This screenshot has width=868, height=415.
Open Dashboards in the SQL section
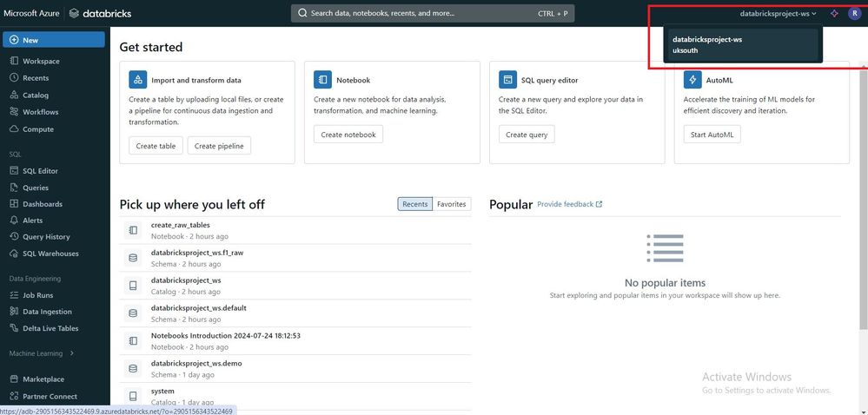point(42,204)
